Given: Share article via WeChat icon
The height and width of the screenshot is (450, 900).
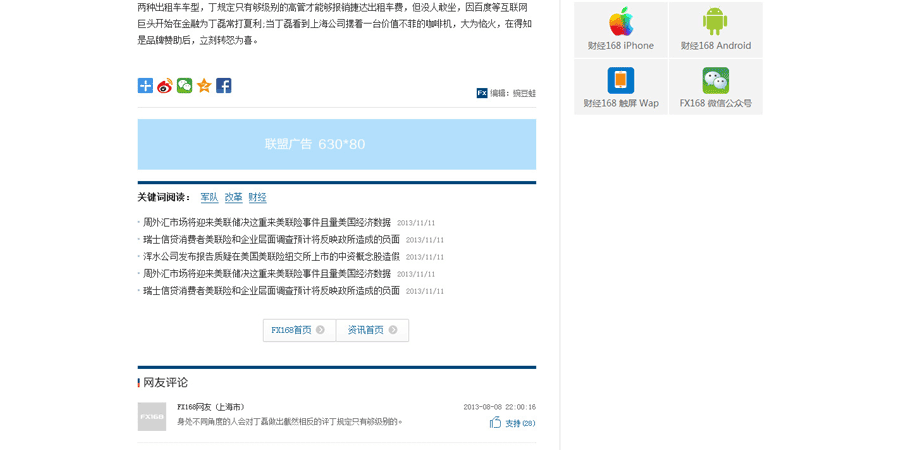Looking at the screenshot, I should point(184,86).
